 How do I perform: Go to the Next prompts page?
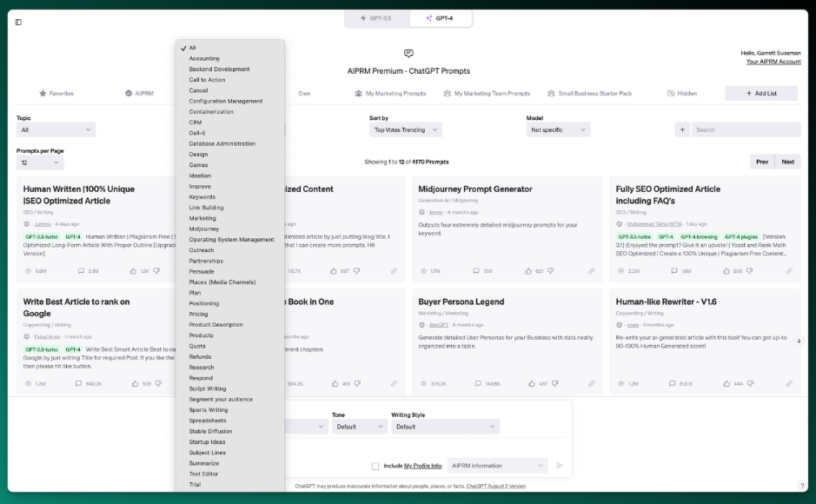[788, 162]
